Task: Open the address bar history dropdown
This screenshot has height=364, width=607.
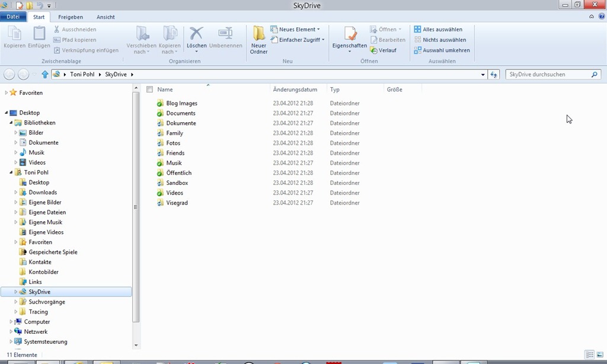Action: click(483, 75)
